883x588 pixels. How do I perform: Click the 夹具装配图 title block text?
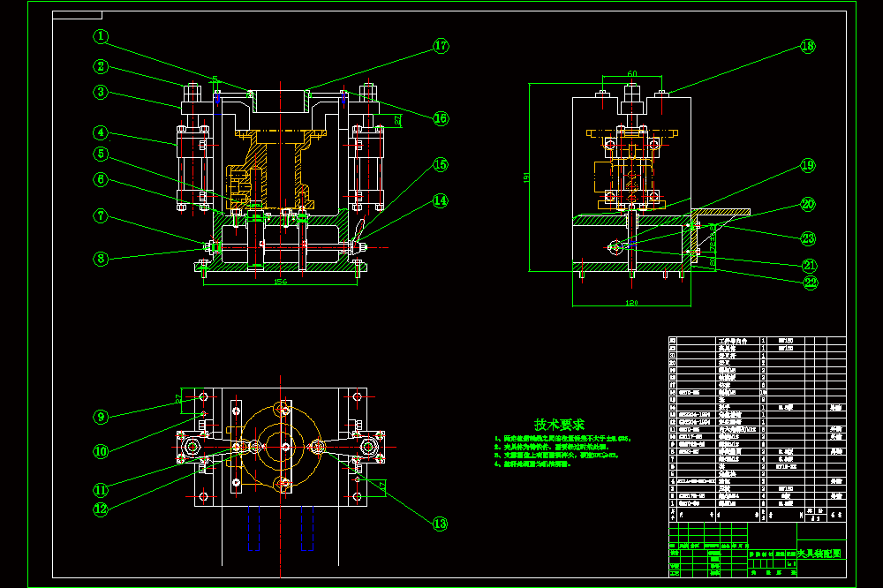coord(819,554)
